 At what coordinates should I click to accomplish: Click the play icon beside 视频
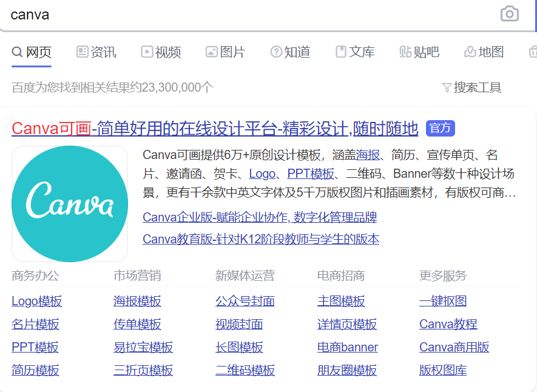(147, 52)
